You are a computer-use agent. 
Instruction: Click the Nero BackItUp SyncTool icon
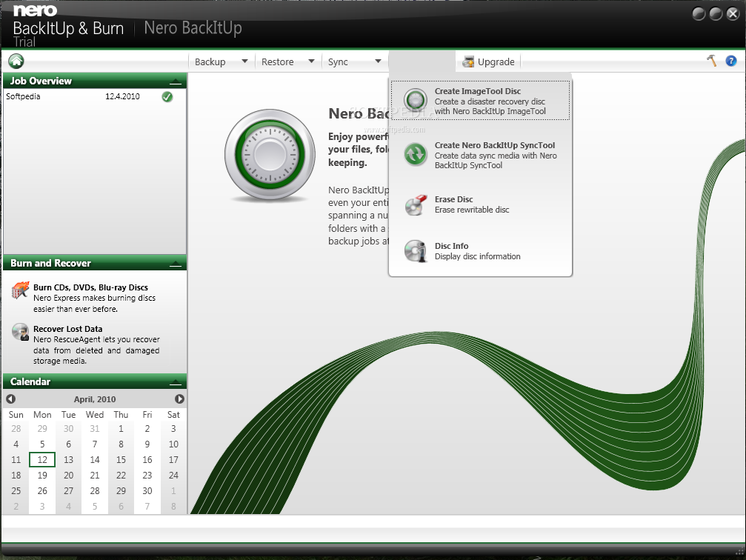click(x=416, y=155)
